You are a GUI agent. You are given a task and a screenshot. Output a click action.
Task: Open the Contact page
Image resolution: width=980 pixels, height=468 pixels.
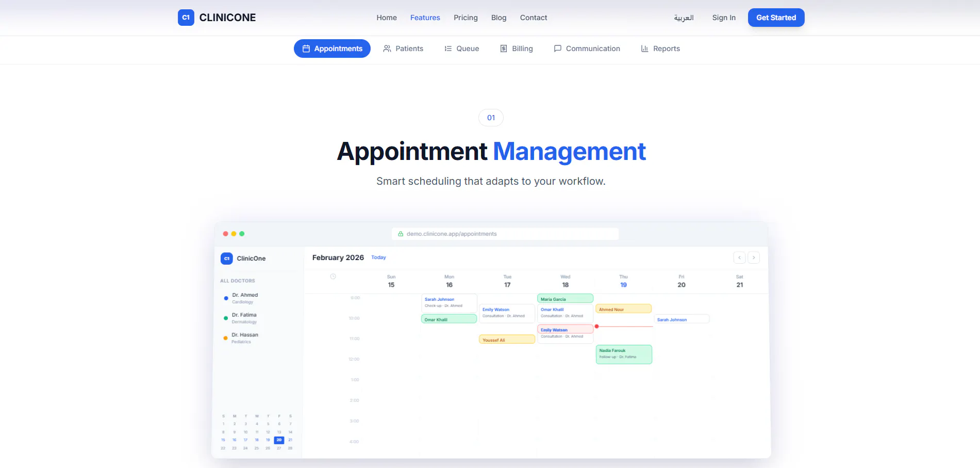(534, 18)
